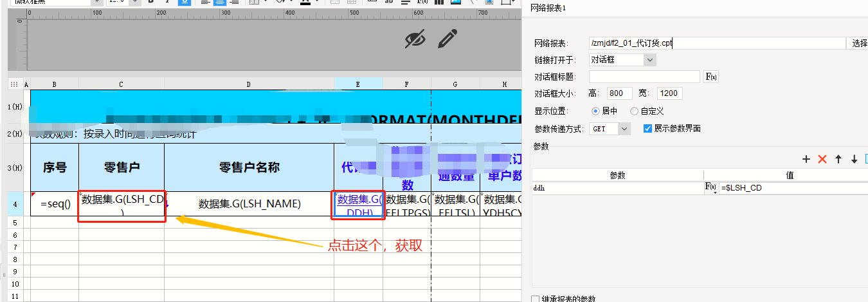This screenshot has width=868, height=302.
Task: Select the 零售户 header cell
Action: [122, 167]
